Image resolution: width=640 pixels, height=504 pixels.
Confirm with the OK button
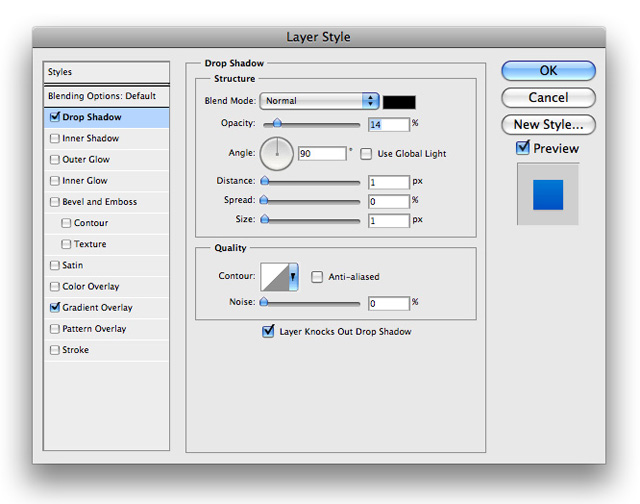[548, 71]
